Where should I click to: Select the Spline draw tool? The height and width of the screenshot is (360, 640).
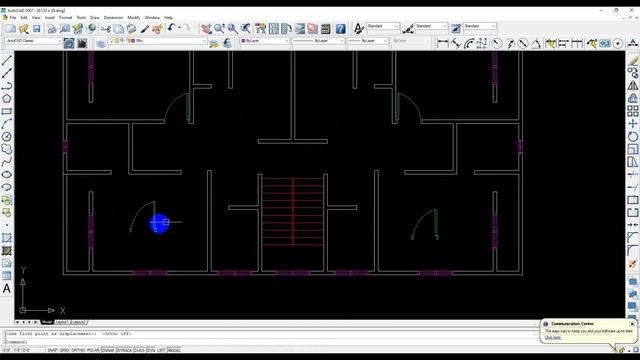click(7, 162)
